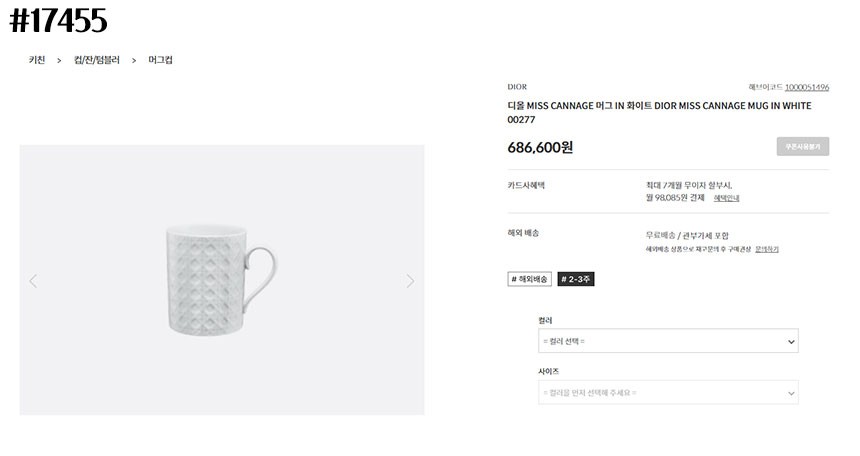Click the DIOR brand name
The height and width of the screenshot is (456, 860).
point(517,87)
